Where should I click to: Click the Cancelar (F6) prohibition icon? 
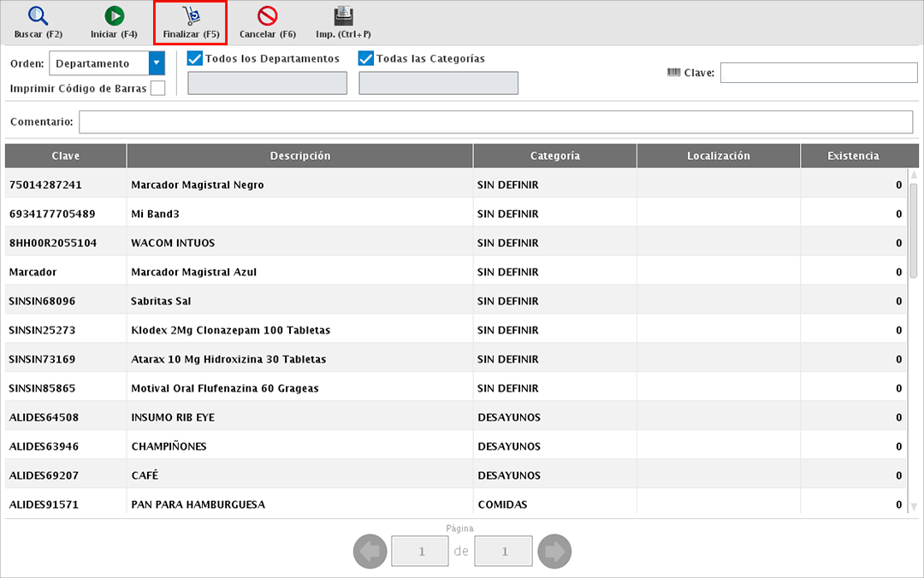267,16
